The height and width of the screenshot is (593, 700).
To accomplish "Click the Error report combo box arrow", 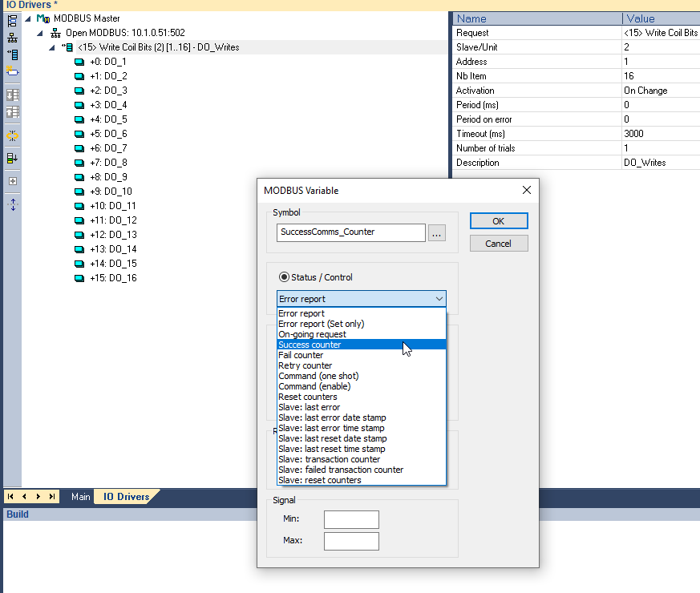I will pyautogui.click(x=439, y=299).
